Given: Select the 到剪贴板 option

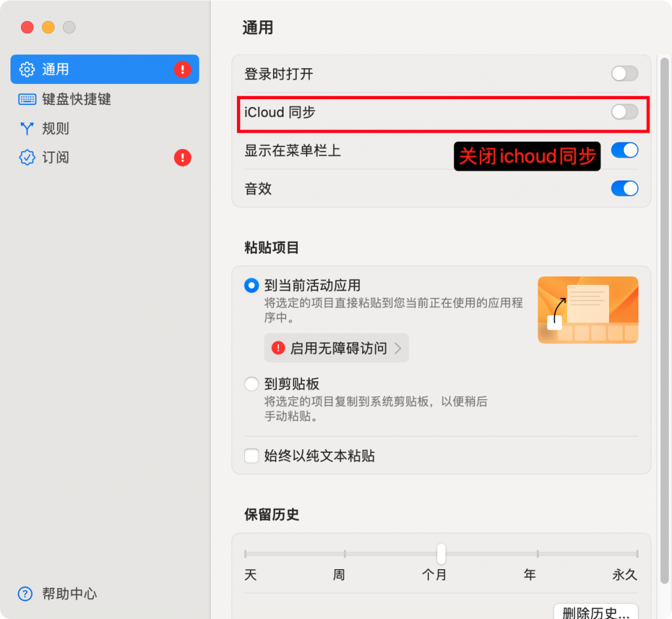Looking at the screenshot, I should pyautogui.click(x=251, y=384).
